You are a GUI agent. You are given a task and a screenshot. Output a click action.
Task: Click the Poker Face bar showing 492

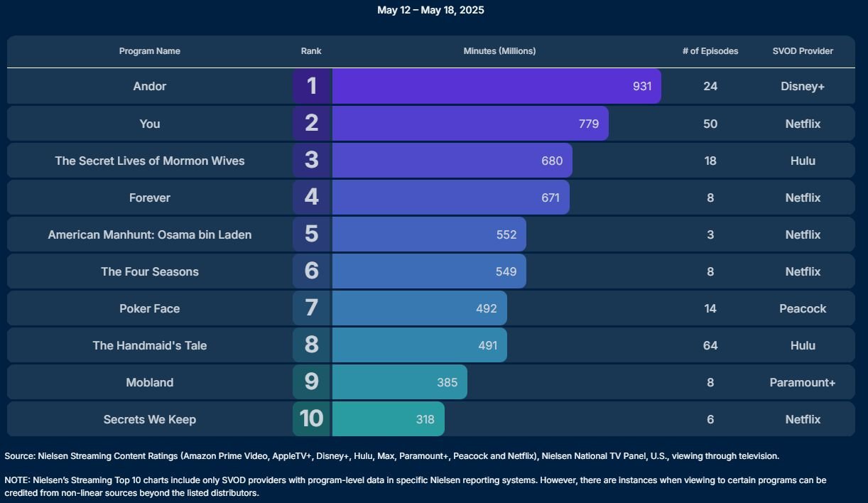point(420,308)
